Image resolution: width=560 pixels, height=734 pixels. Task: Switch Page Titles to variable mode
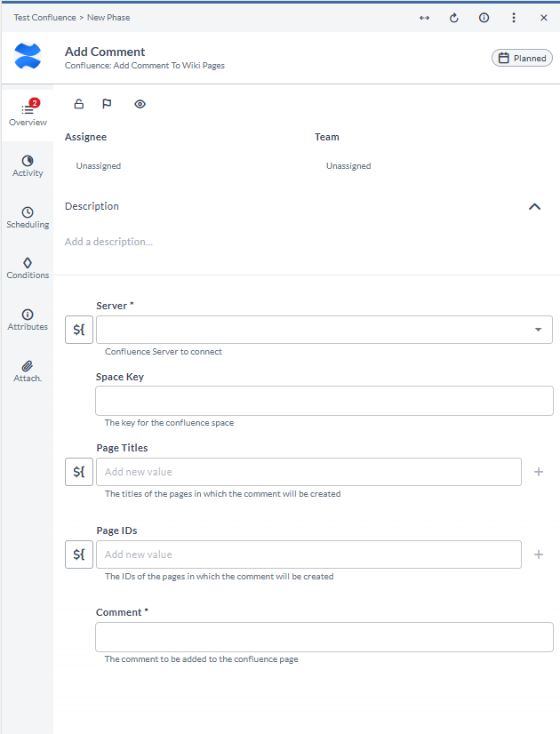coord(79,472)
